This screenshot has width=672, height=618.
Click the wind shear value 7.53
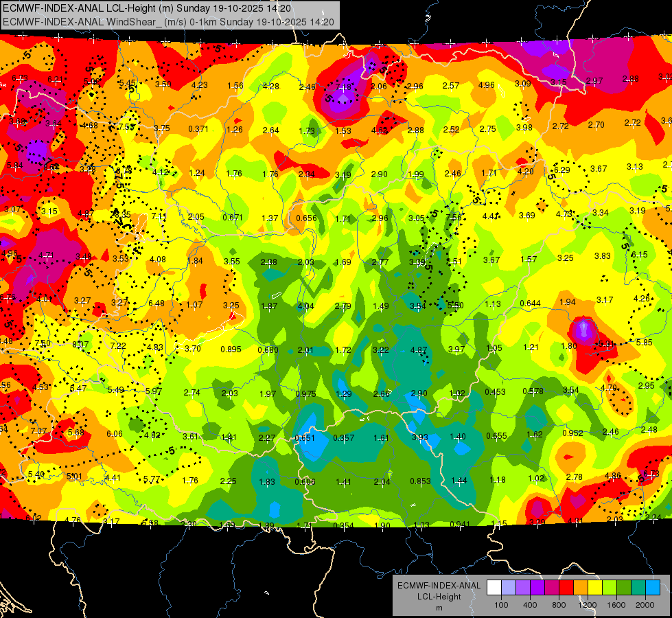[126, 127]
